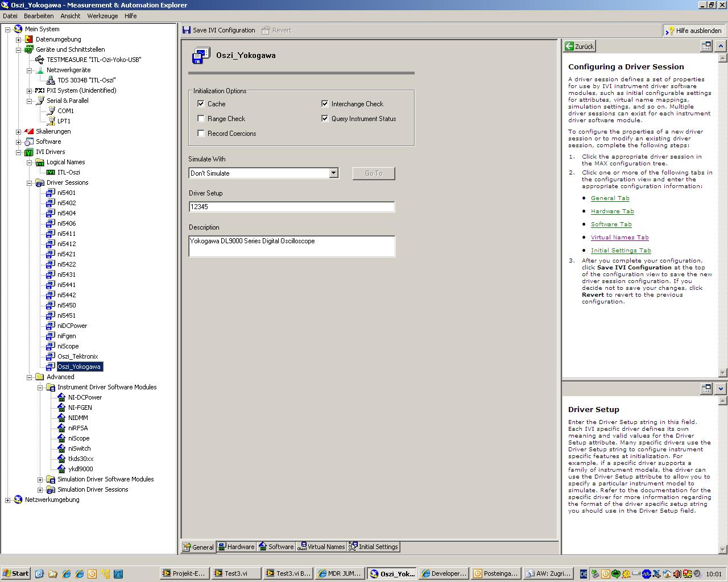This screenshot has height=582, width=728.
Task: Enable the Range Check checkbox
Action: click(201, 118)
